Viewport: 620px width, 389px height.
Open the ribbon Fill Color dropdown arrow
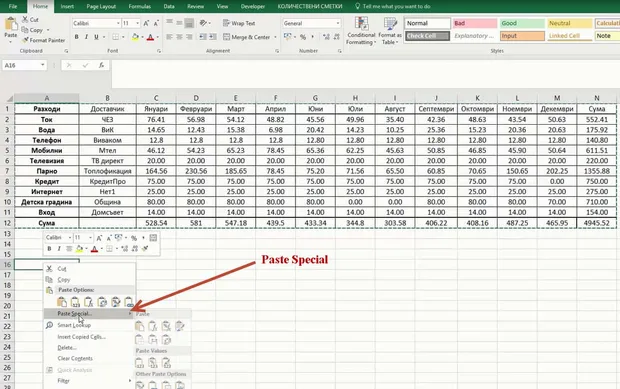(x=142, y=37)
